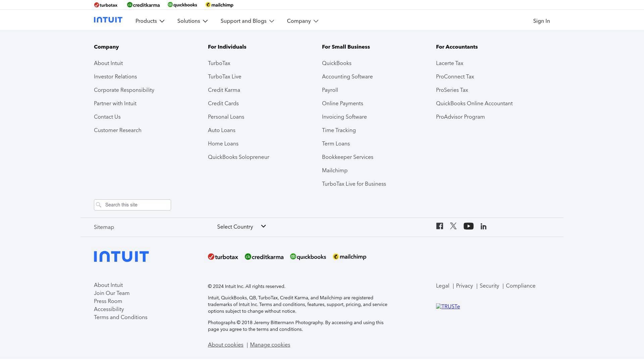Click the TurboTax brand logo in the footer
644x362 pixels.
click(x=223, y=256)
